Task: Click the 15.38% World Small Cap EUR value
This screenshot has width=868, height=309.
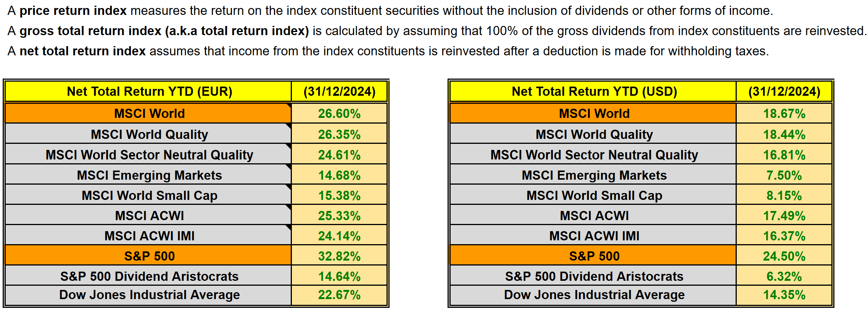Action: 339,195
